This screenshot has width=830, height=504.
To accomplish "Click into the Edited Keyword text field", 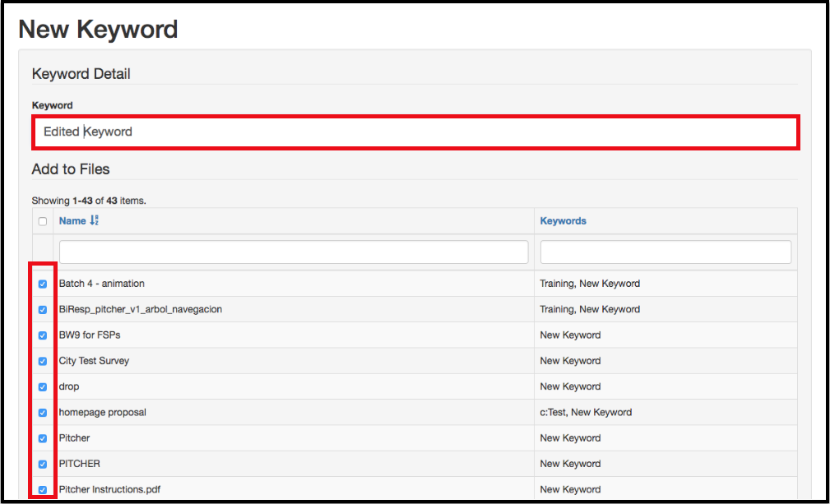I will point(415,132).
